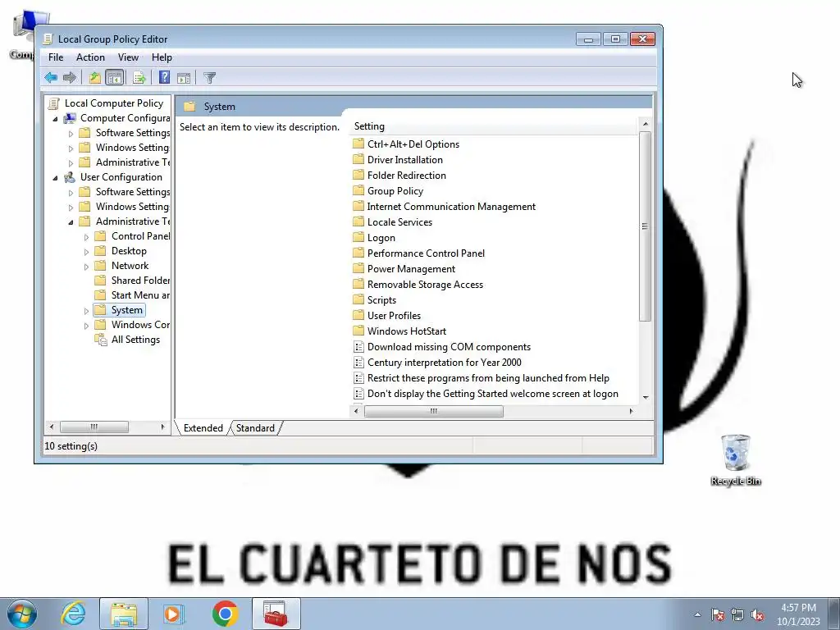Click the taskbar clock showing 4:57 PM
This screenshot has width=840, height=630.
(798, 614)
